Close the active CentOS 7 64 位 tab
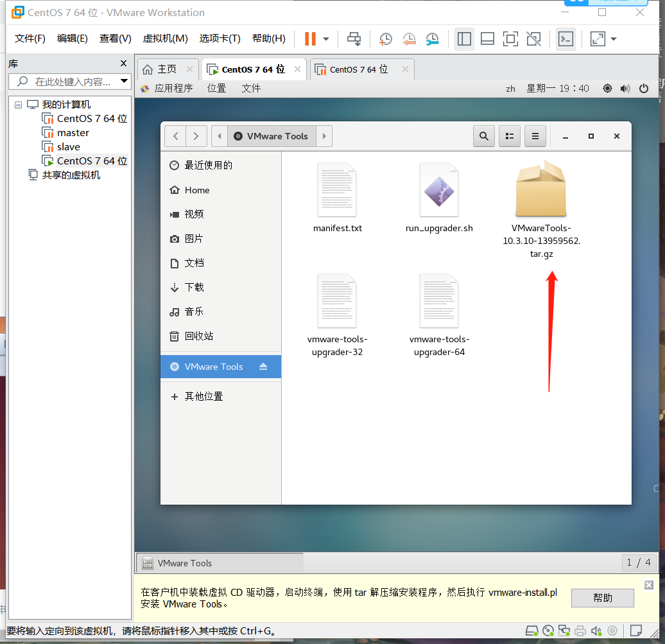Image resolution: width=665 pixels, height=644 pixels. [x=297, y=69]
